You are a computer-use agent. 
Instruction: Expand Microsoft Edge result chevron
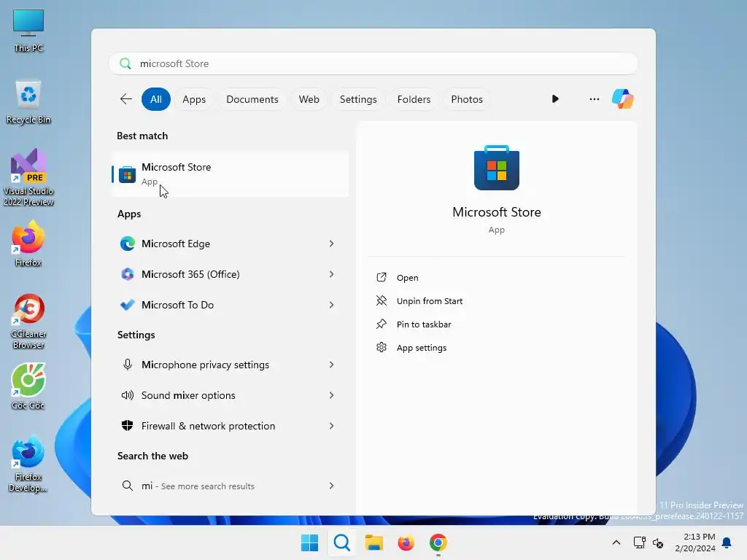pyautogui.click(x=332, y=244)
